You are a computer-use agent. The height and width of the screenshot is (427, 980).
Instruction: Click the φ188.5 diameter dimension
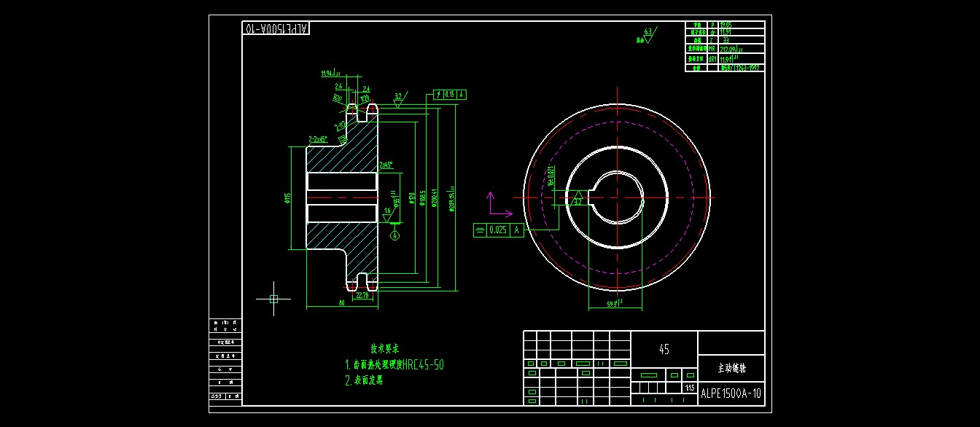point(423,197)
